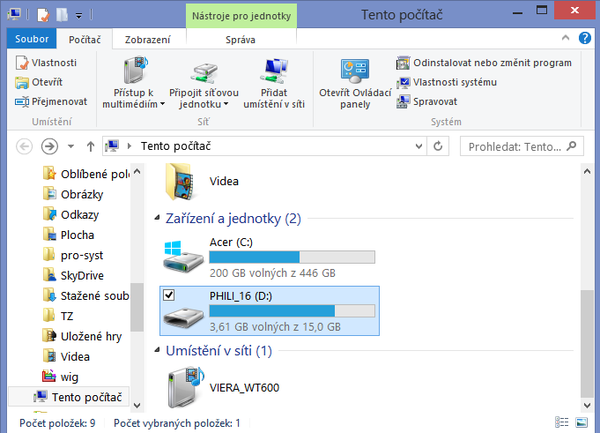Click Spravovat in the Systém group
The image size is (600, 433).
point(427,102)
